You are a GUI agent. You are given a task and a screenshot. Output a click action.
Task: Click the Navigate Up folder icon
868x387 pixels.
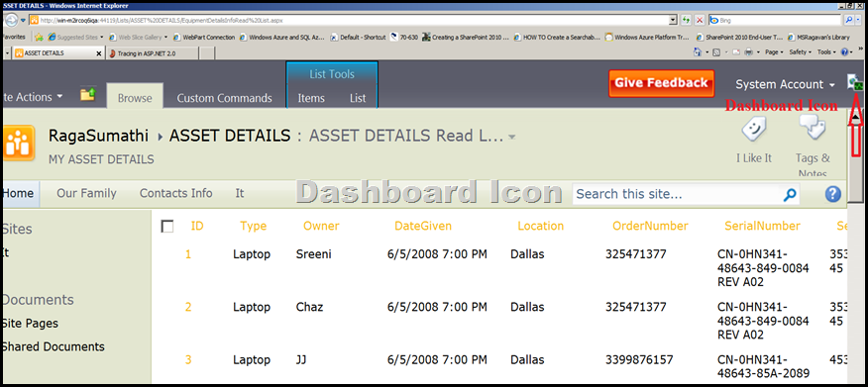87,95
